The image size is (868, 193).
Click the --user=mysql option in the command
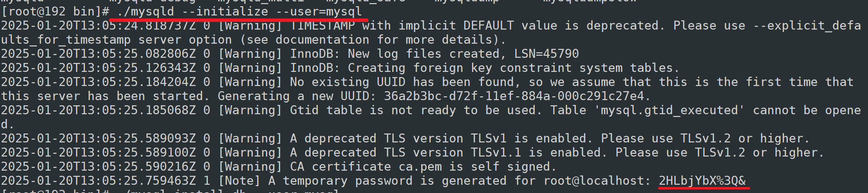(x=319, y=12)
